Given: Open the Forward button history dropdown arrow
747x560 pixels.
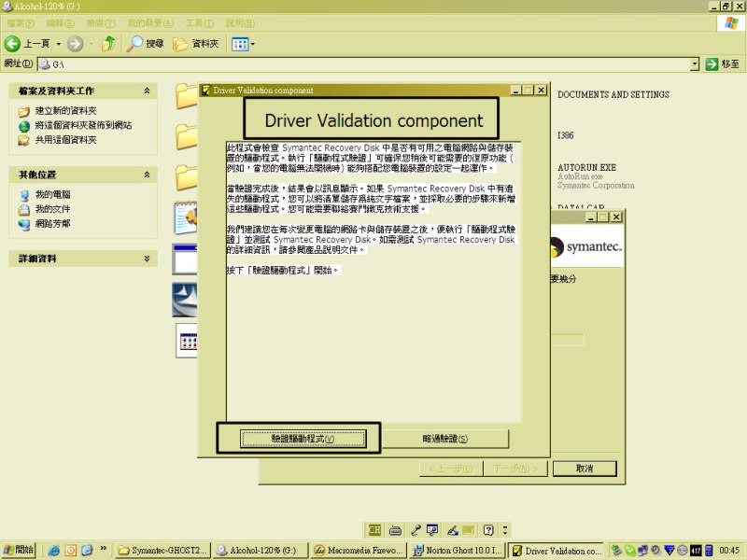Looking at the screenshot, I should point(91,44).
